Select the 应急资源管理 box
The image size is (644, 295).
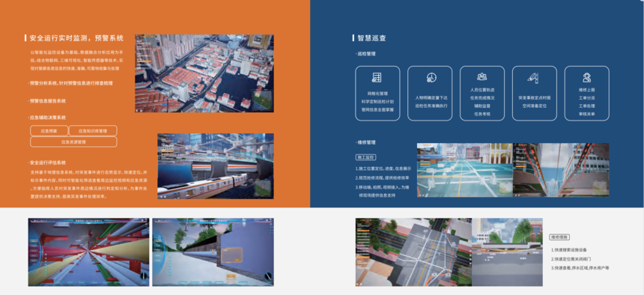tap(73, 142)
